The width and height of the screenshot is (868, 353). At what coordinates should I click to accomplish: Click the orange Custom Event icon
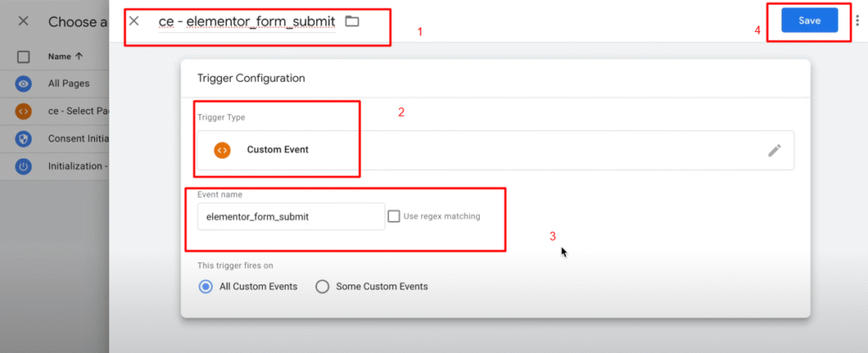click(x=222, y=150)
